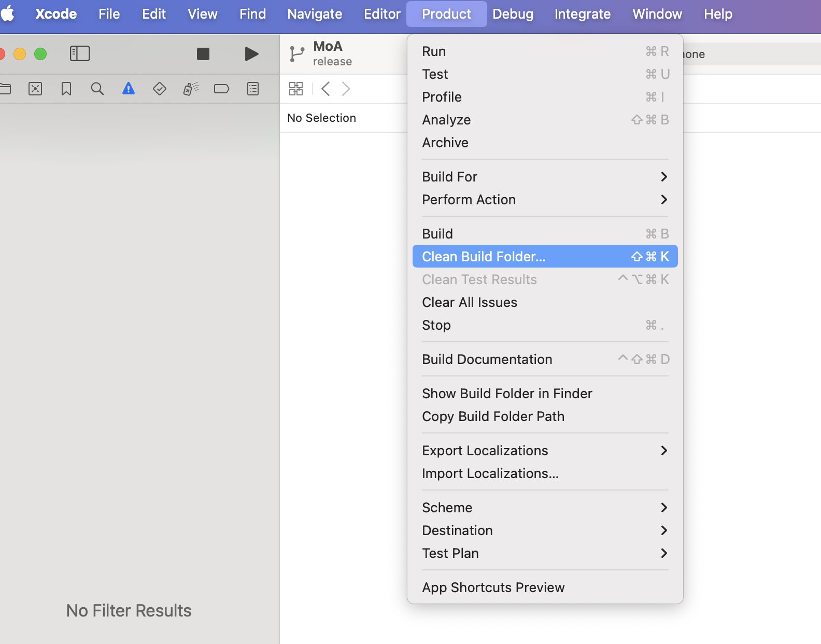Close the open Product menu
Image resolution: width=821 pixels, height=644 pixels.
pyautogui.click(x=447, y=14)
